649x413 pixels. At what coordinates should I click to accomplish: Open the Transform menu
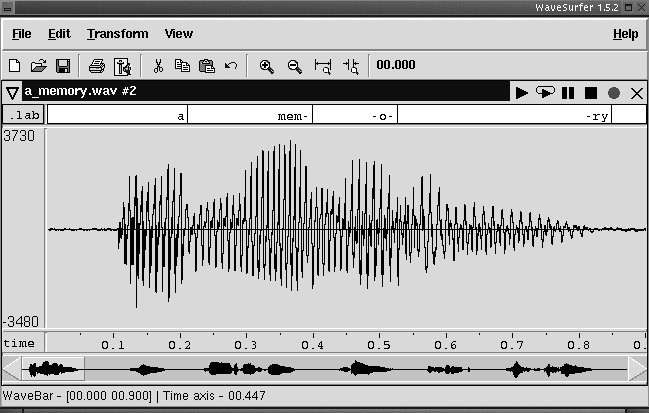pyautogui.click(x=117, y=33)
